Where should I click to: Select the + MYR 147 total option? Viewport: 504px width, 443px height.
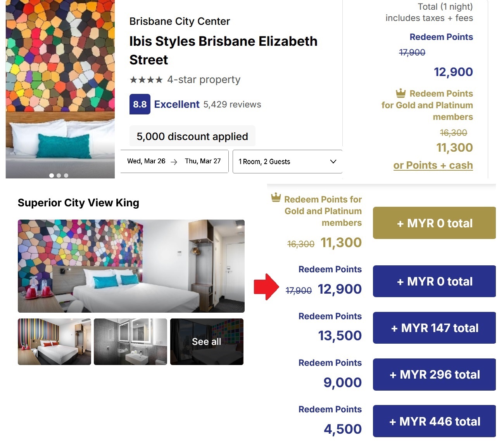(434, 328)
